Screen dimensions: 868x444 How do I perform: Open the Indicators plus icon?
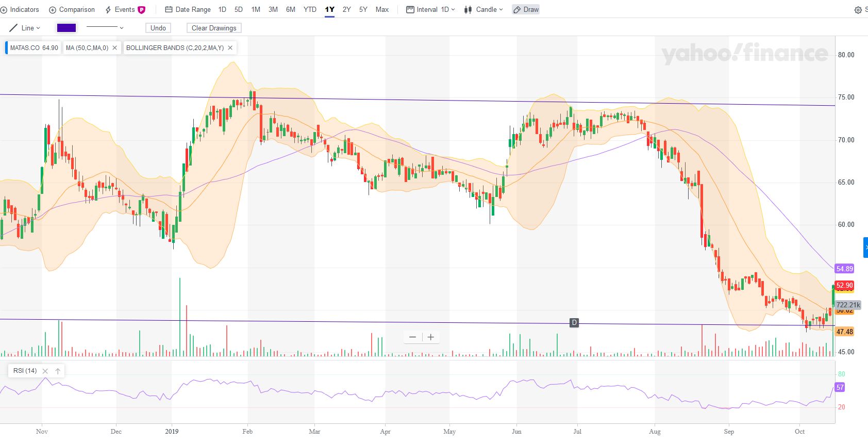click(4, 10)
